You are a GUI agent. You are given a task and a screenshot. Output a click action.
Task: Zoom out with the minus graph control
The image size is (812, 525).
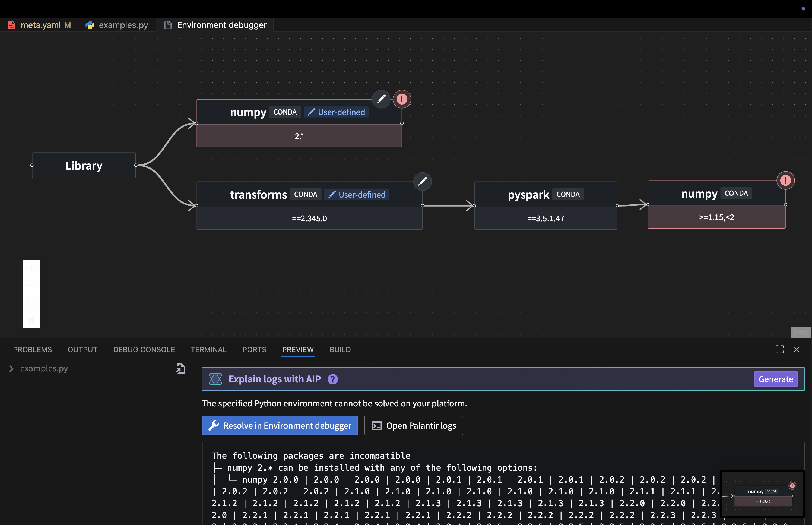pos(31,286)
